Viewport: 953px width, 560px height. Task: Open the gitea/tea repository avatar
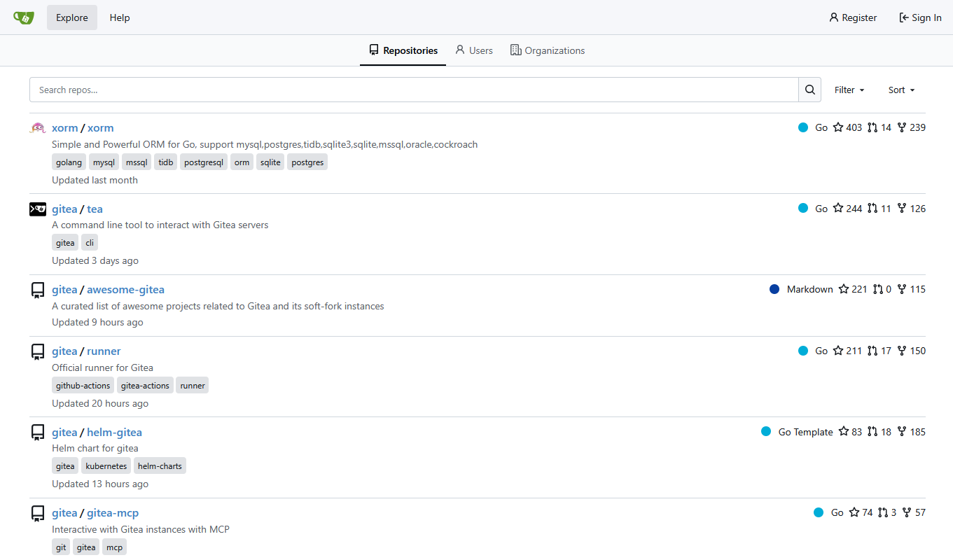(38, 209)
